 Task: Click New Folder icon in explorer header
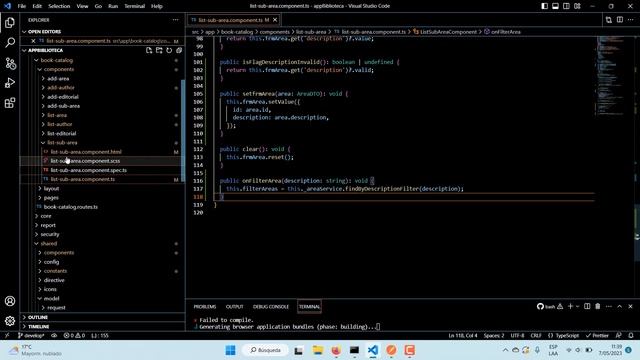coord(159,50)
